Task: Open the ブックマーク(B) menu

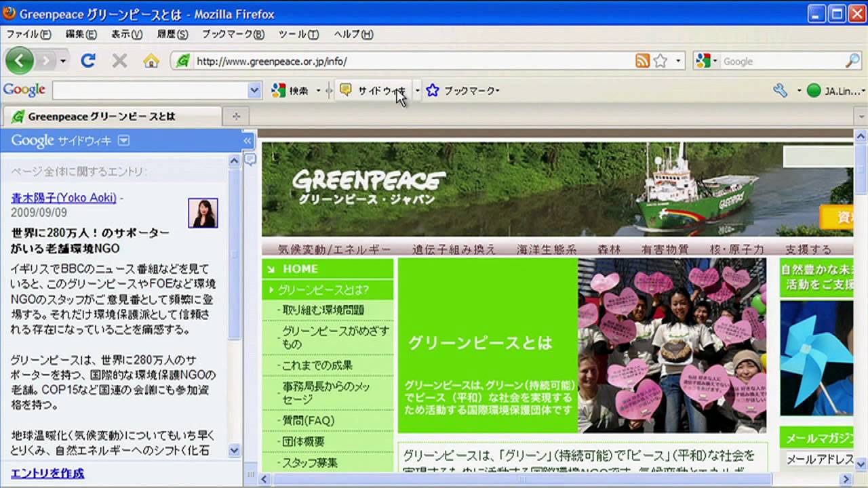Action: tap(233, 35)
